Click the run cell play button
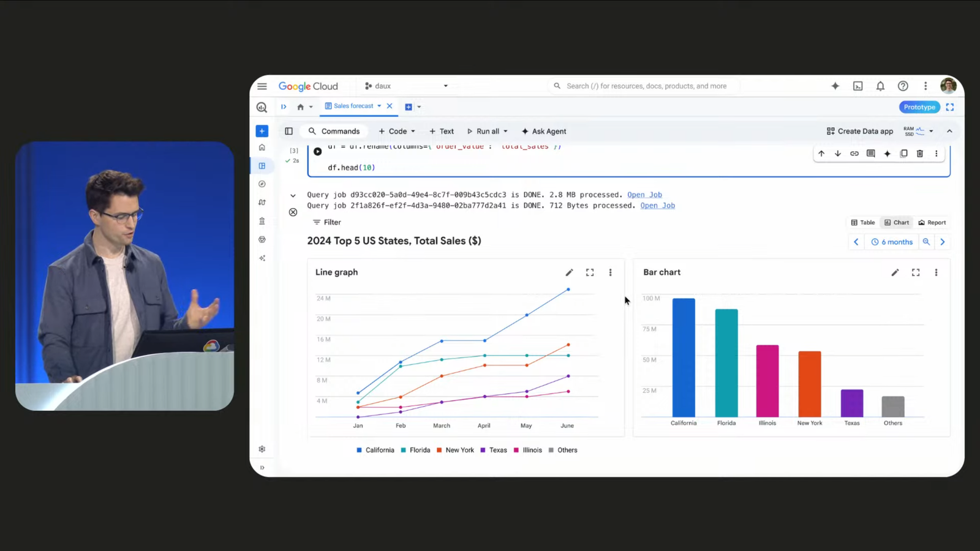 click(317, 151)
